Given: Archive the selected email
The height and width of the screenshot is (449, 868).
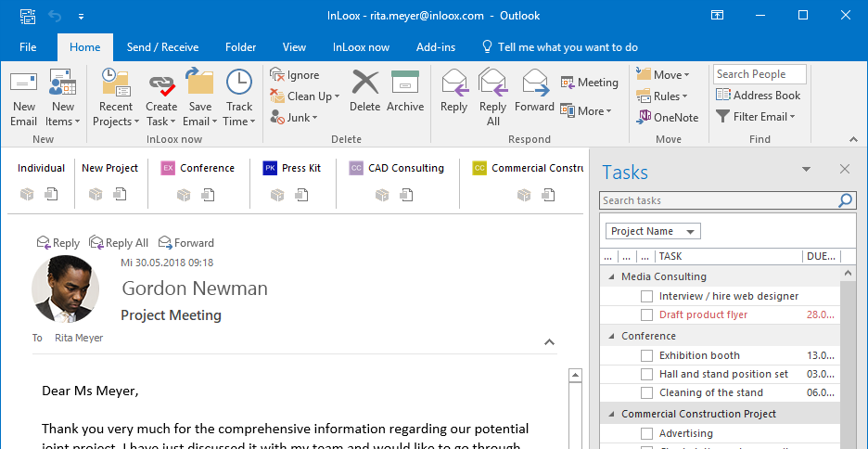Looking at the screenshot, I should 405,92.
